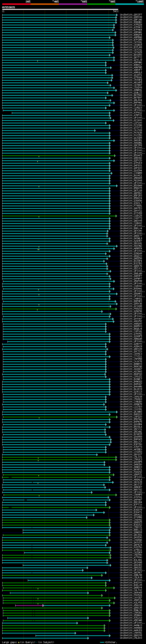Select the UniRef100_Q2N156 label
Viewport: 146px width, 644px height.
pos(131,311)
